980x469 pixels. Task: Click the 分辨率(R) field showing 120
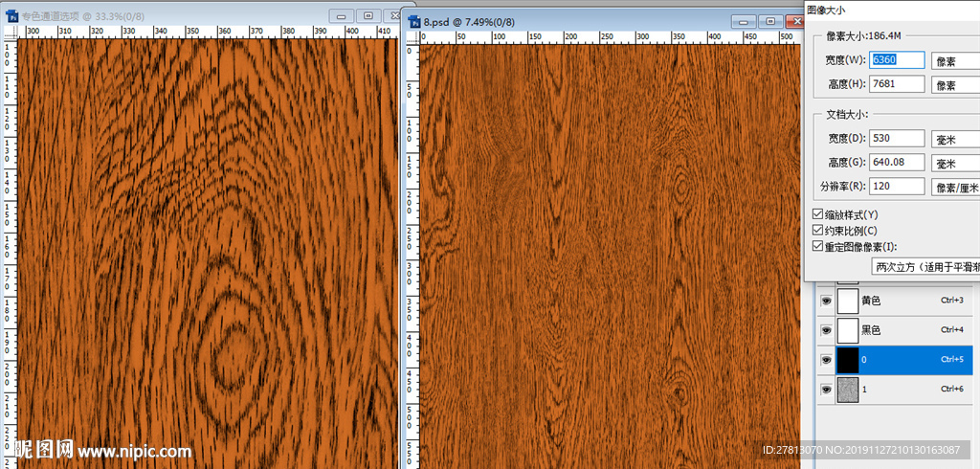click(x=898, y=187)
